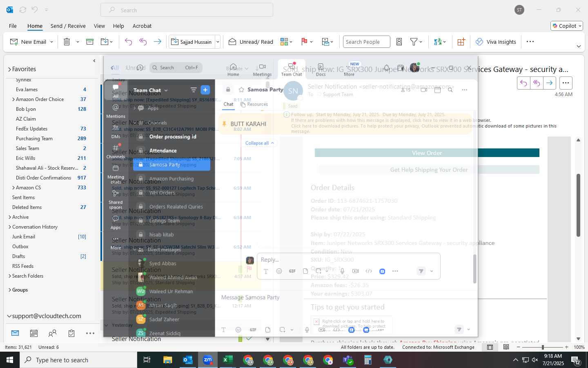The height and width of the screenshot is (368, 588).
Task: Open Docs tab in Zoom
Action: [x=321, y=70]
